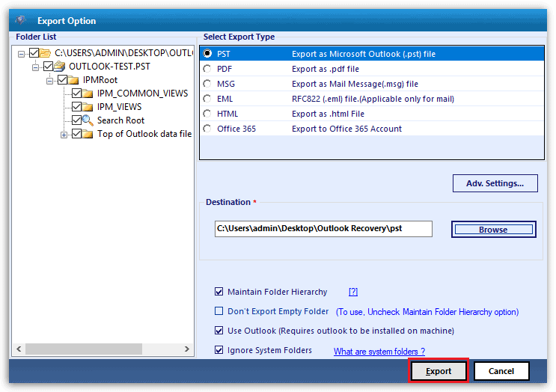556x392 pixels.
Task: Select the IPM_VIEWS tree label
Action: click(119, 107)
